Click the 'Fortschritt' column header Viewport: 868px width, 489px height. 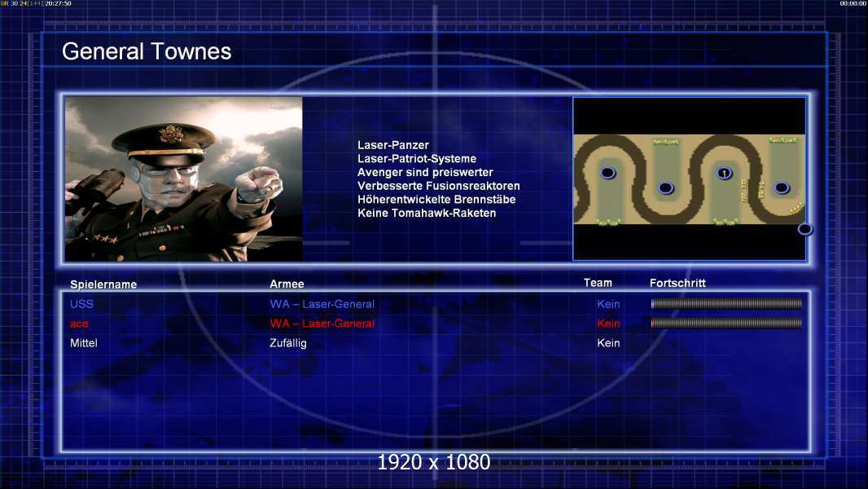(x=677, y=283)
